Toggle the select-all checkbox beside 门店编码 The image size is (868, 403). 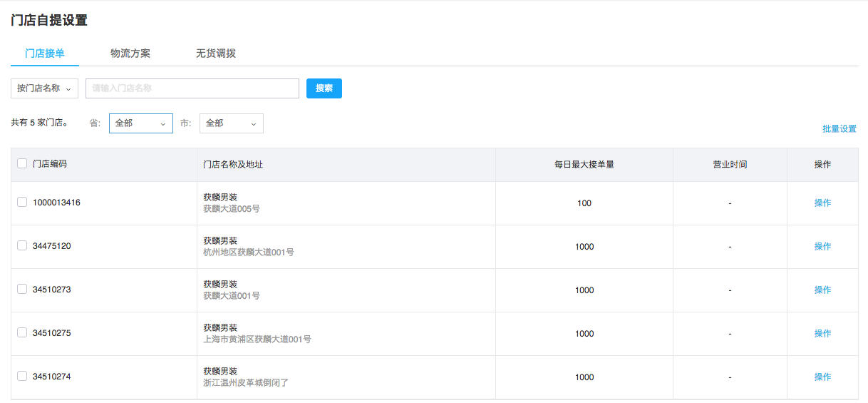point(22,163)
